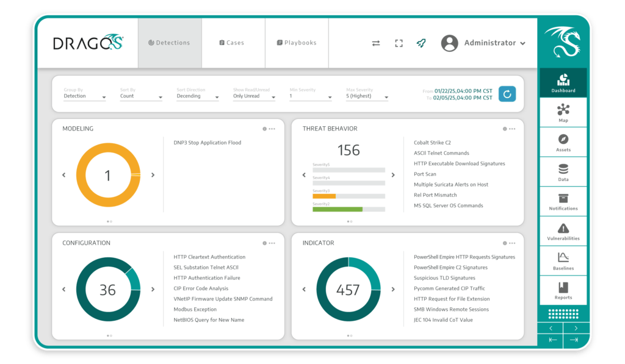Select Suspicious TLD Signatures entry
This screenshot has width=625, height=364.
click(444, 278)
